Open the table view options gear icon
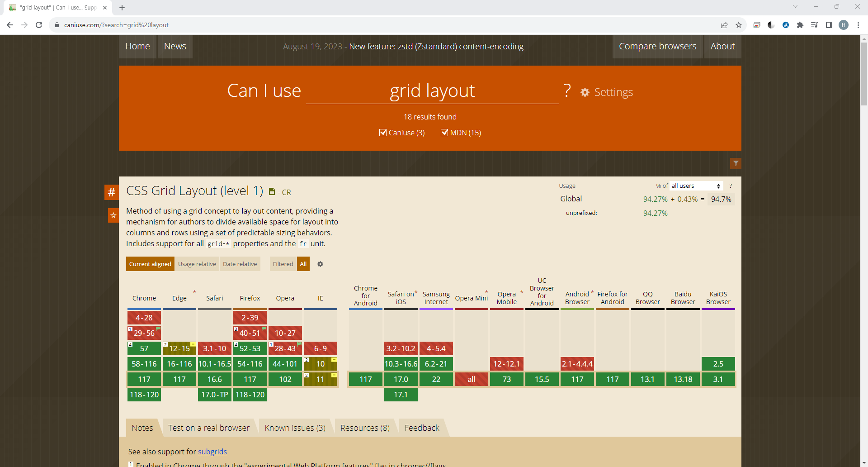The width and height of the screenshot is (868, 467). click(x=320, y=264)
